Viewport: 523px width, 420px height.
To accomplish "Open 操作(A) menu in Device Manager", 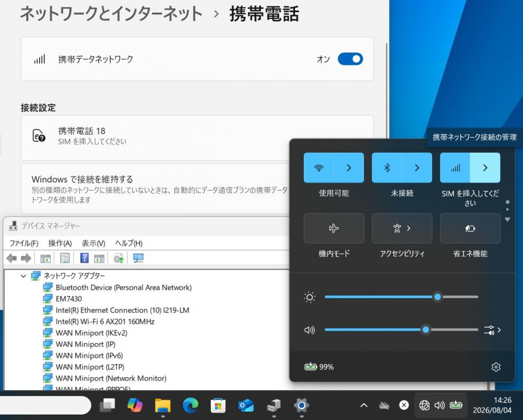I will [60, 243].
